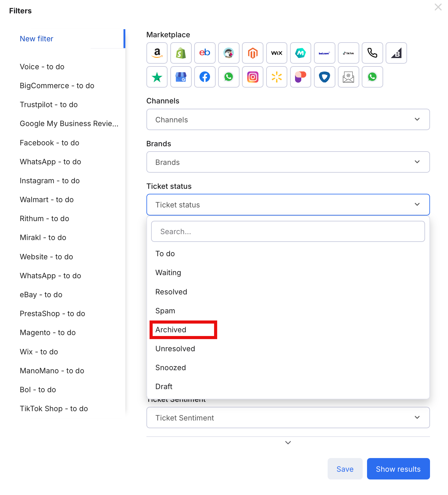Toggle the Wix marketplace icon
The width and height of the screenshot is (448, 495).
pyautogui.click(x=277, y=53)
